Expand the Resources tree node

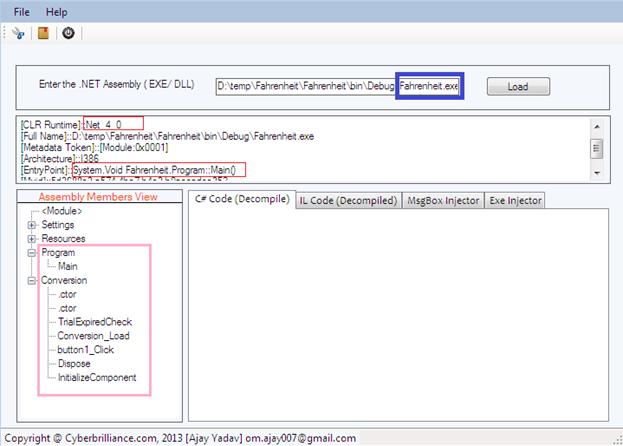point(32,239)
